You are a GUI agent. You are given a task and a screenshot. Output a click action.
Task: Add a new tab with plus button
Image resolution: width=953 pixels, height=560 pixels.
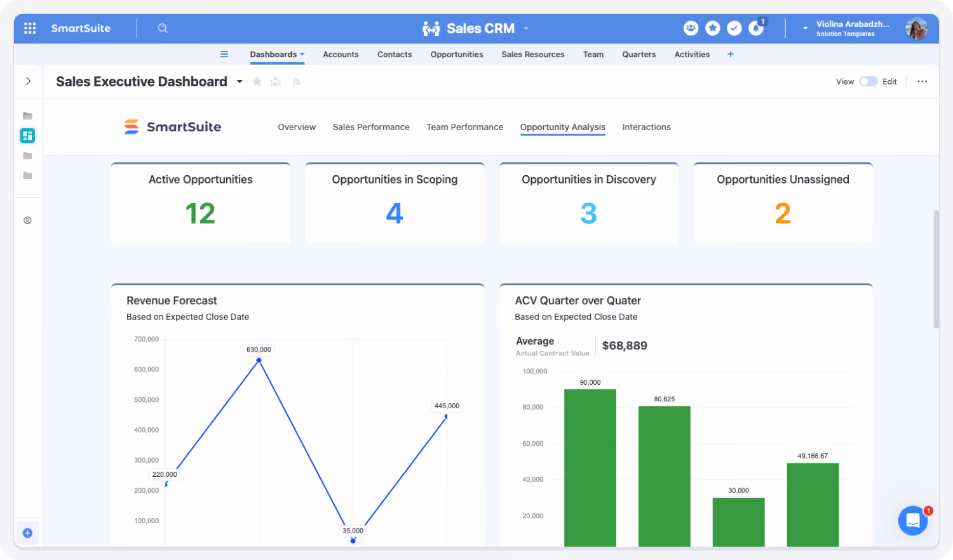tap(731, 54)
